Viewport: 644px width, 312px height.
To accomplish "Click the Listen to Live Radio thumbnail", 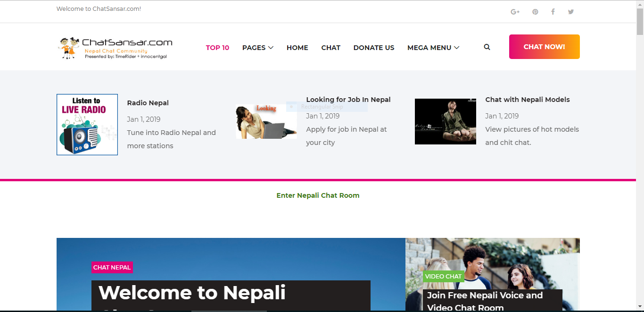I will click(x=87, y=124).
